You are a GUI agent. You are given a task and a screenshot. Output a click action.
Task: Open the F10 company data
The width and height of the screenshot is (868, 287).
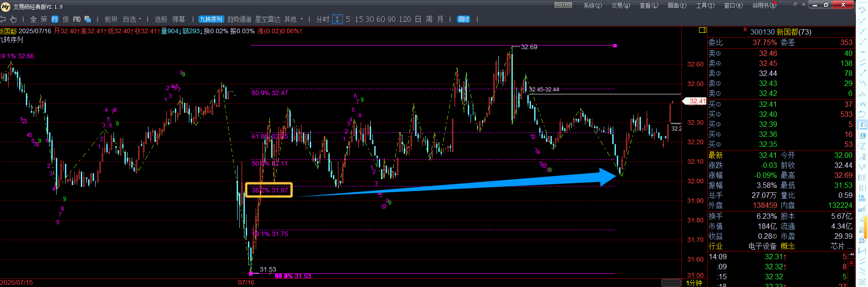[x=77, y=19]
